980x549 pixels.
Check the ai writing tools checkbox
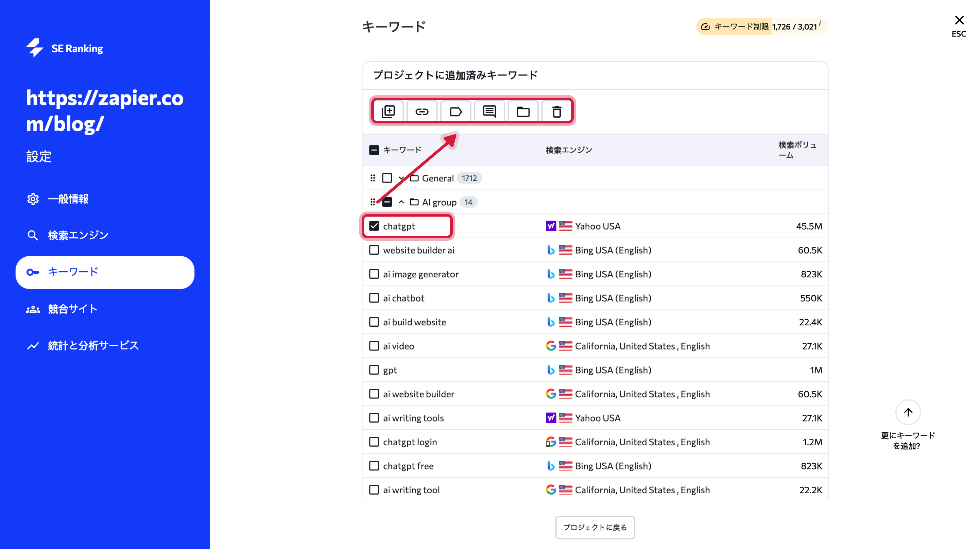374,417
